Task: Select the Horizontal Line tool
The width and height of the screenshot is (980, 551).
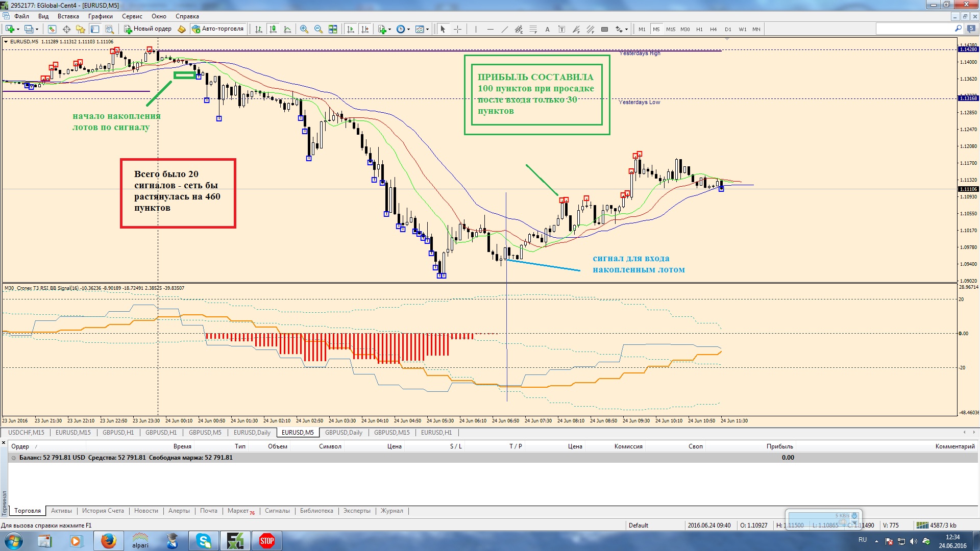Action: (490, 29)
